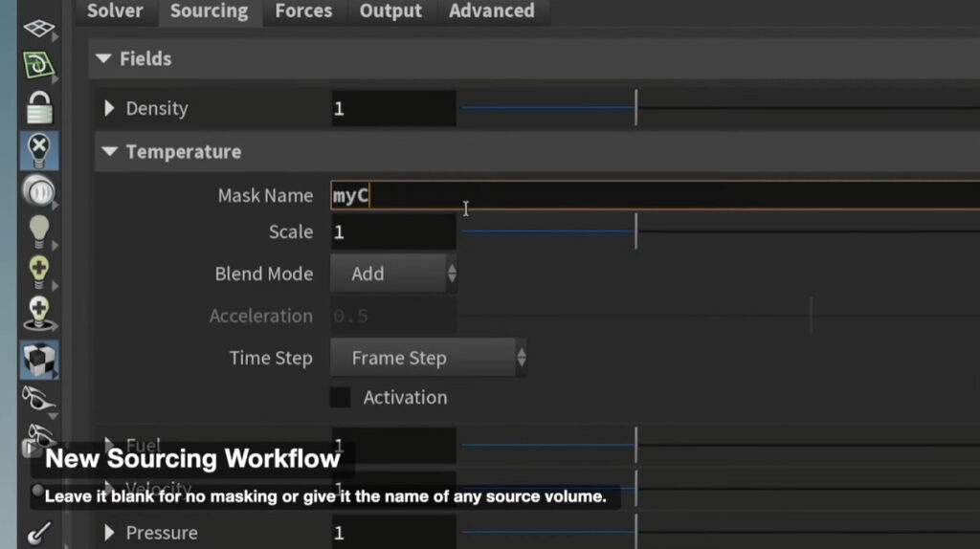Viewport: 980px width, 549px height.
Task: Click the construction plane grid icon
Action: (38, 29)
